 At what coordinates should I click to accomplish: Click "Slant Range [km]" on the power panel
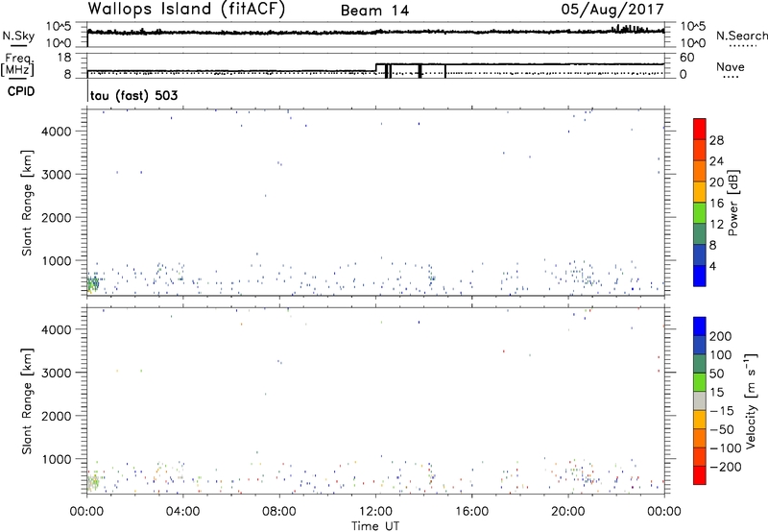click(27, 203)
